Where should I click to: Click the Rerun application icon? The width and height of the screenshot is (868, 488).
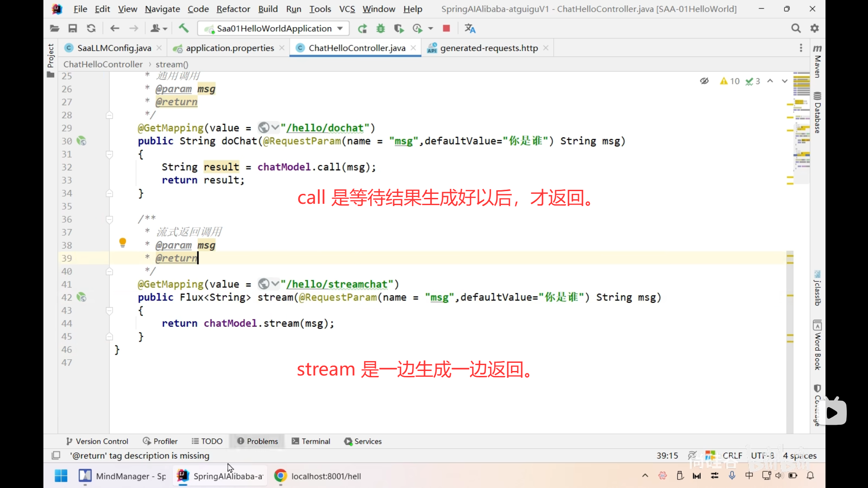[x=362, y=28]
